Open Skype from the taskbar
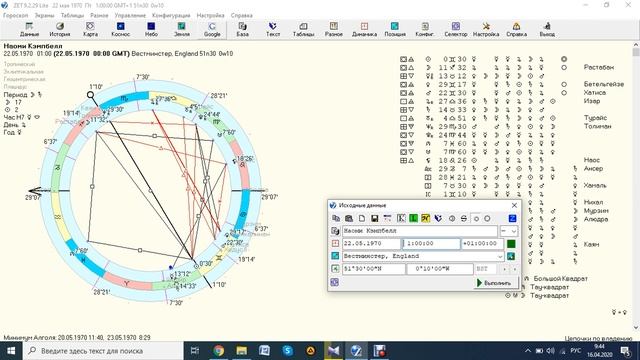The width and height of the screenshot is (640, 360). 288,351
